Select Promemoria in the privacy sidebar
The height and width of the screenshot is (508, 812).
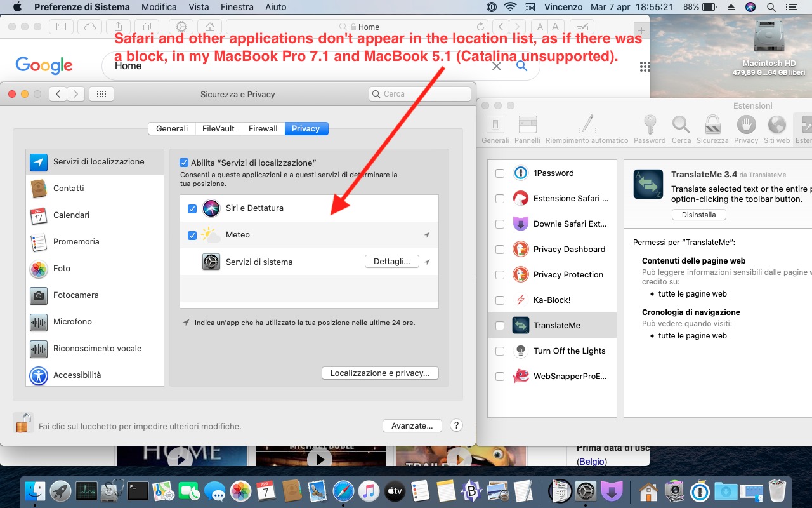click(95, 242)
